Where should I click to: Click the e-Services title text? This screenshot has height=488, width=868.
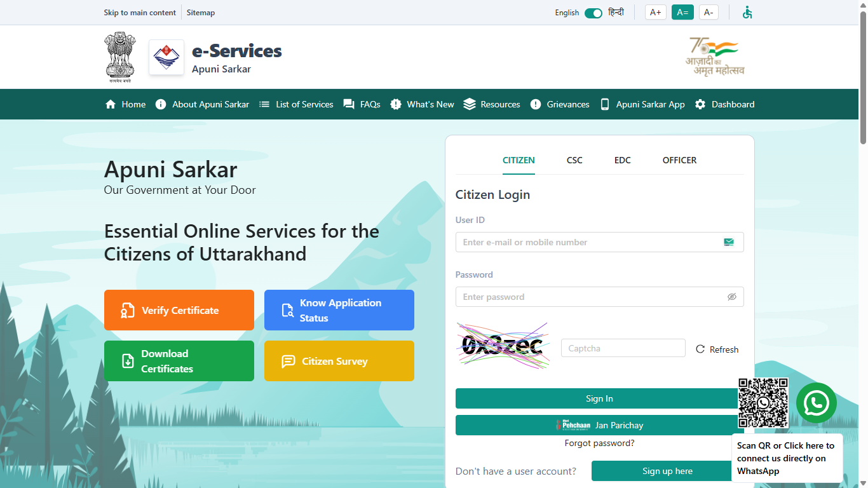pyautogui.click(x=237, y=51)
